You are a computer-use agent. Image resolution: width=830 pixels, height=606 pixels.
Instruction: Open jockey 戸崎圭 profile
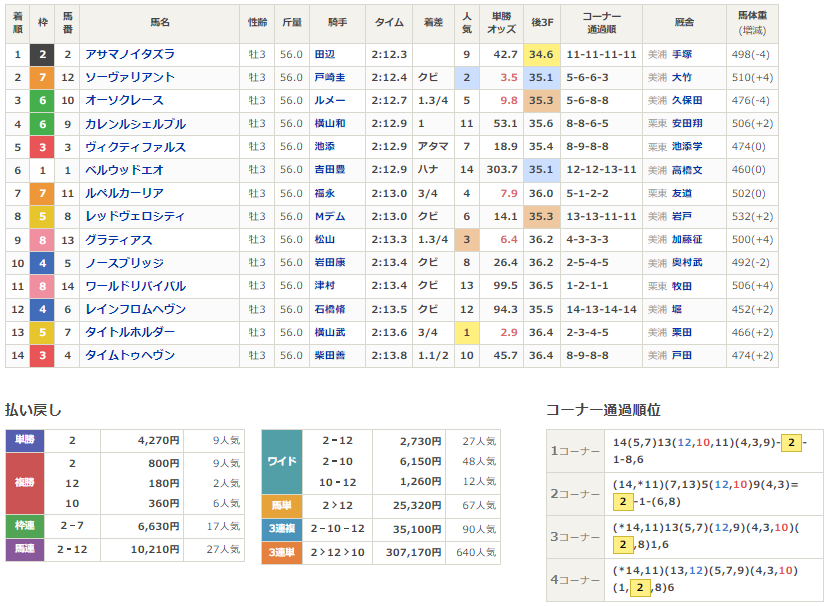click(x=330, y=77)
